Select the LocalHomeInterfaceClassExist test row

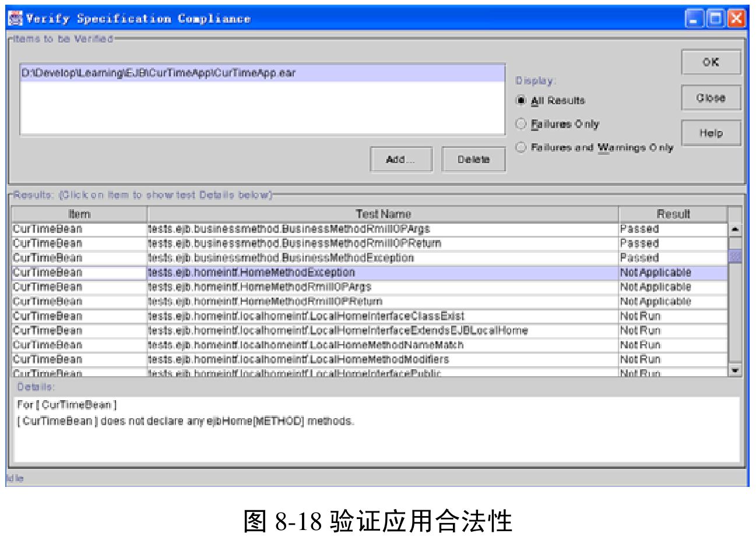370,316
